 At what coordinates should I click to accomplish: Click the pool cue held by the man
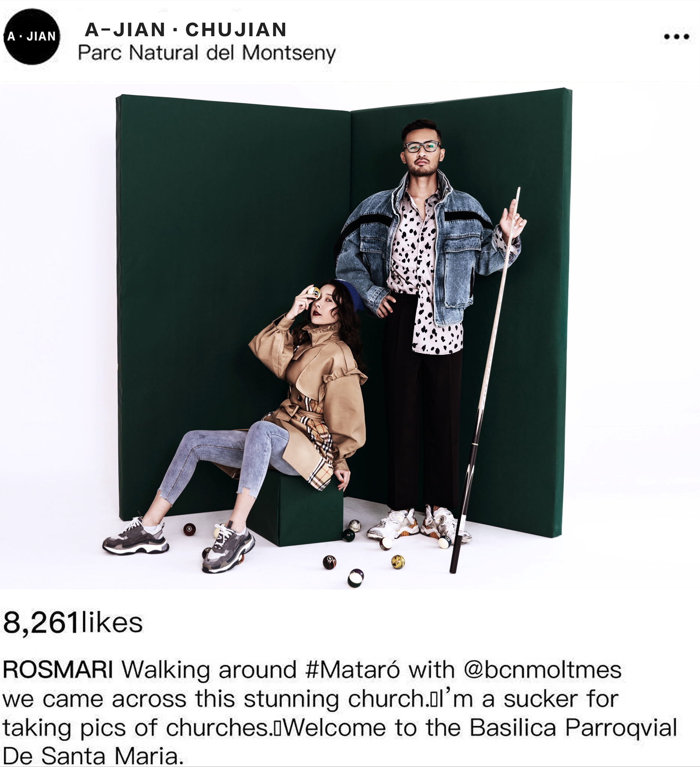pyautogui.click(x=485, y=381)
